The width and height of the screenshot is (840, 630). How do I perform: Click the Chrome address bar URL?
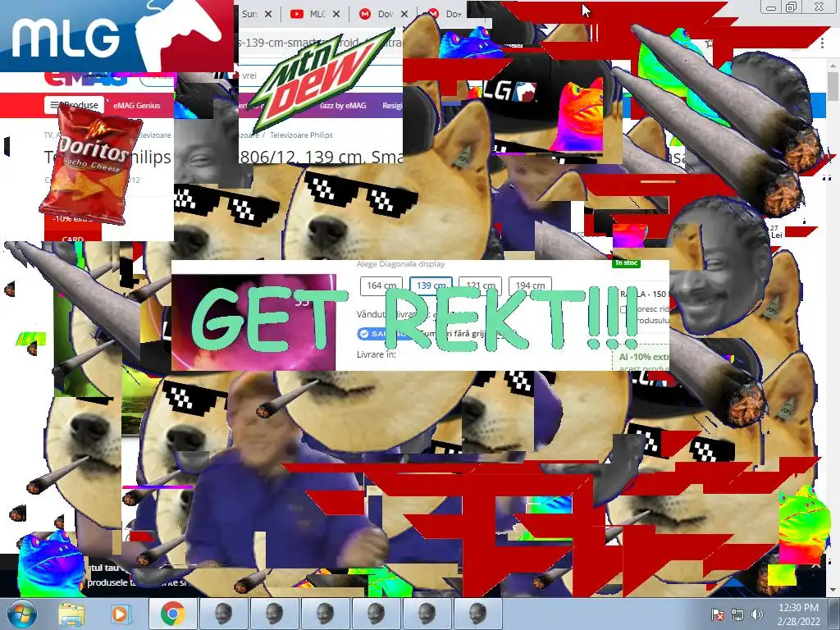pyautogui.click(x=321, y=43)
